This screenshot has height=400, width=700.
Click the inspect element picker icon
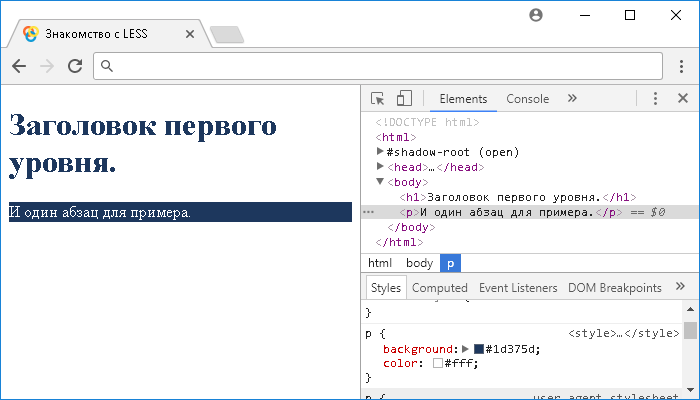[378, 99]
